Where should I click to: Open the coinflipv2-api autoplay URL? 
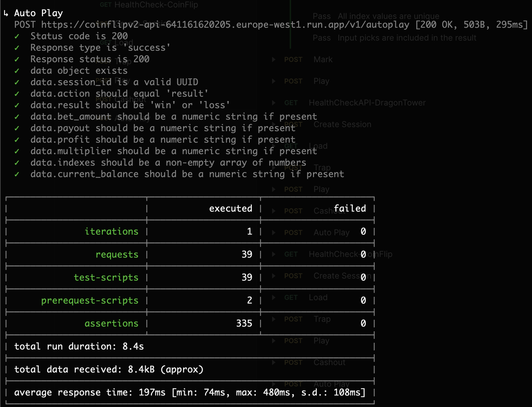click(225, 25)
